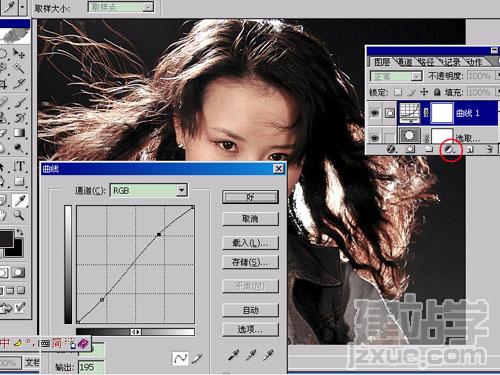Select the pencil draw-curve mode icon
The width and height of the screenshot is (500, 375).
[197, 358]
